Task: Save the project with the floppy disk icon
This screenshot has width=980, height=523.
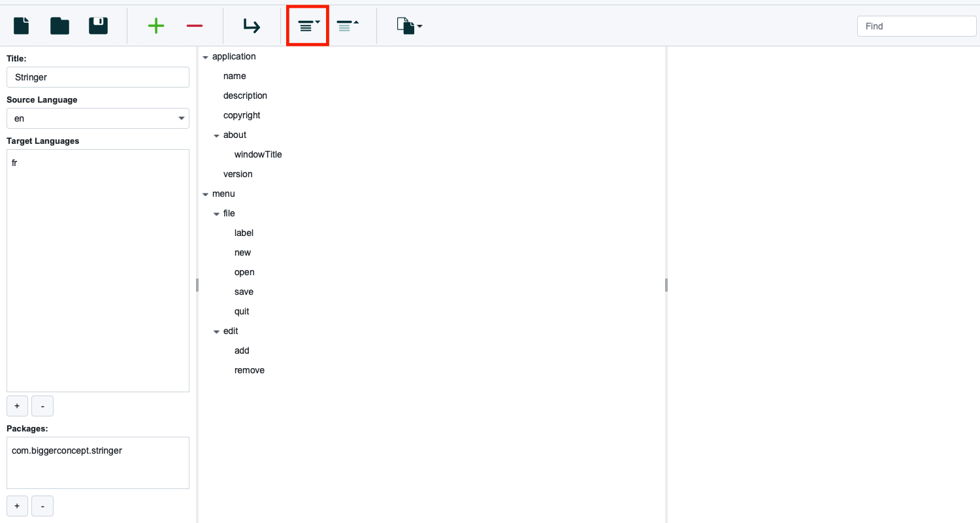Action: tap(98, 25)
